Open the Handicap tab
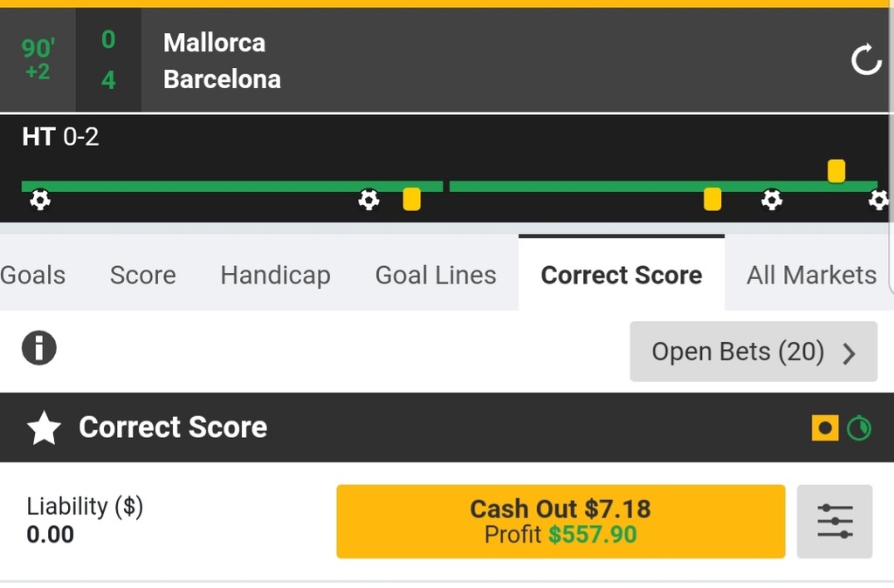894x588 pixels. pyautogui.click(x=275, y=275)
